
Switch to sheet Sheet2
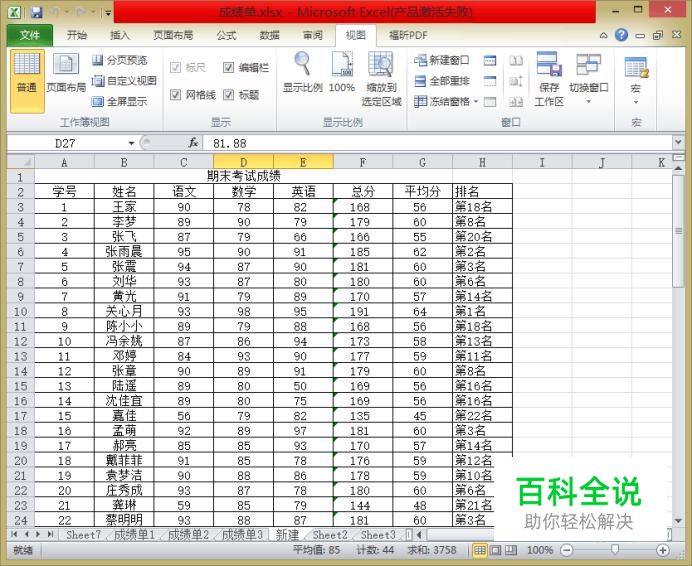[x=330, y=535]
